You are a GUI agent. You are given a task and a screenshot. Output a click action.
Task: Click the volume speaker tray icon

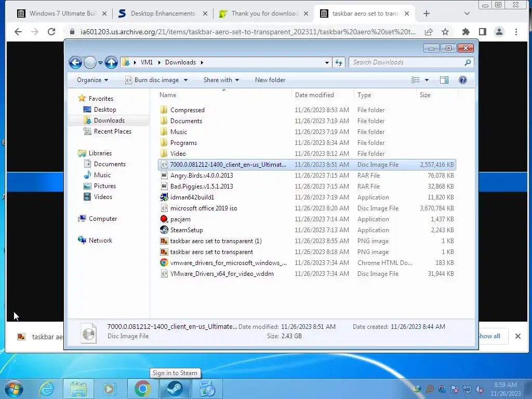tap(480, 389)
